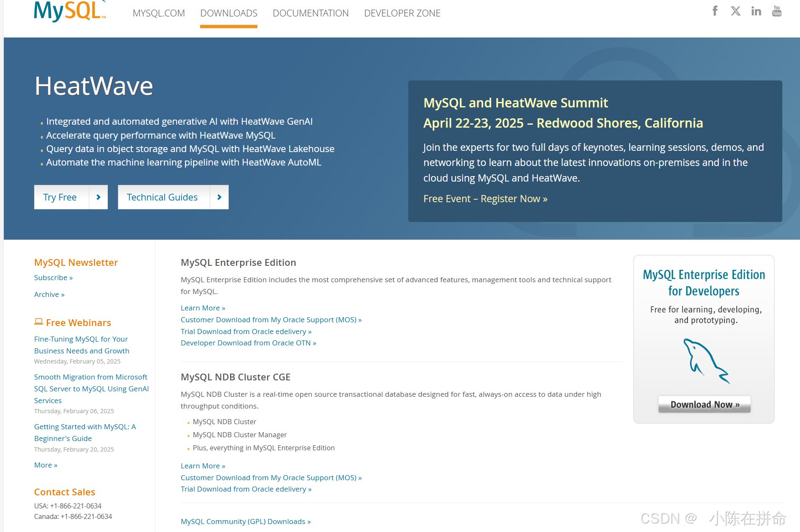Screen dimensions: 800x532
Task: Click More under Free Webinars
Action: click(46, 465)
